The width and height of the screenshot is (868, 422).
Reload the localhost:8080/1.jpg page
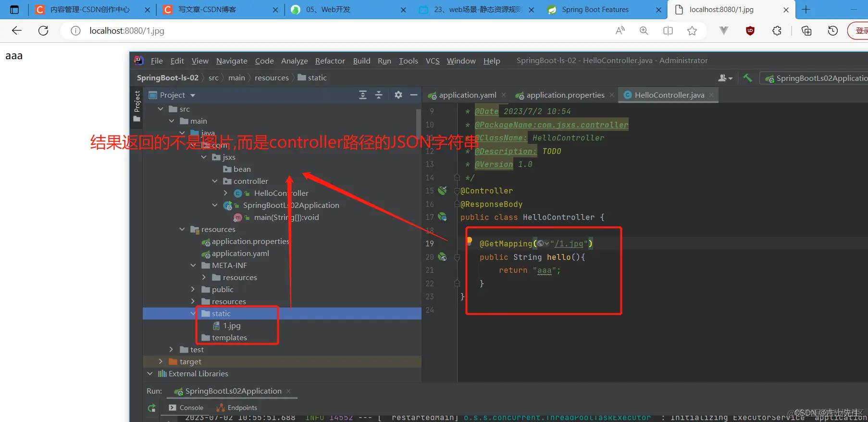[x=43, y=31]
